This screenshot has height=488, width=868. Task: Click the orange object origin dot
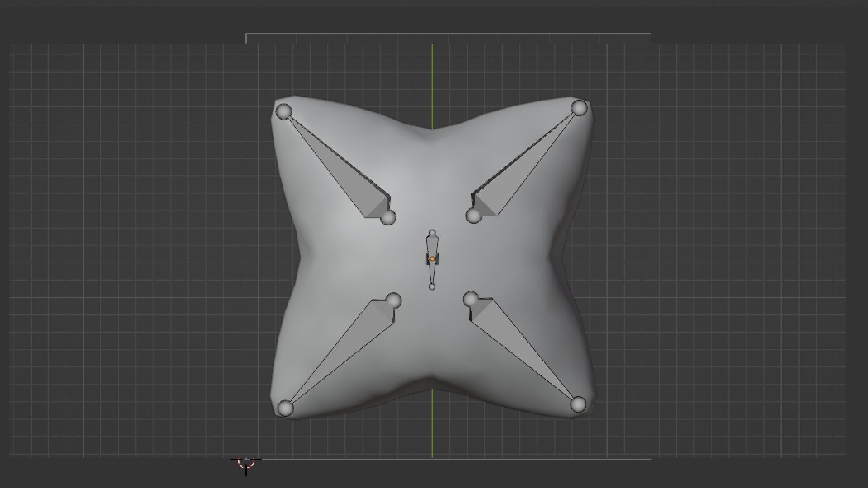[432, 259]
